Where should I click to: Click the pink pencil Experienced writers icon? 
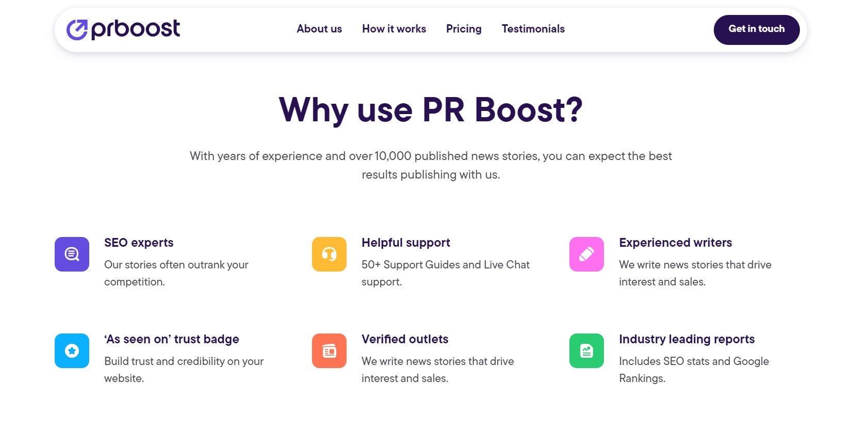pyautogui.click(x=586, y=254)
